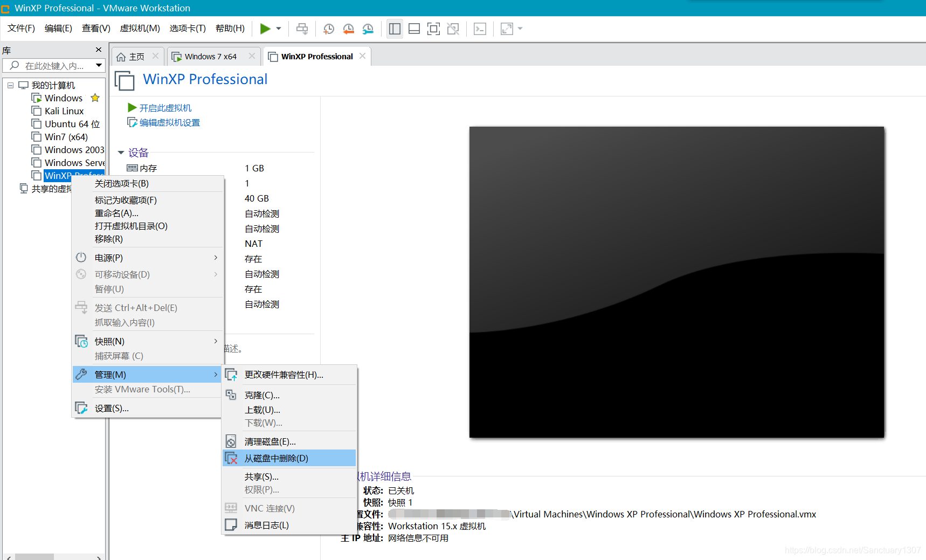Open the power options dropdown arrow
The width and height of the screenshot is (926, 560).
(x=279, y=29)
